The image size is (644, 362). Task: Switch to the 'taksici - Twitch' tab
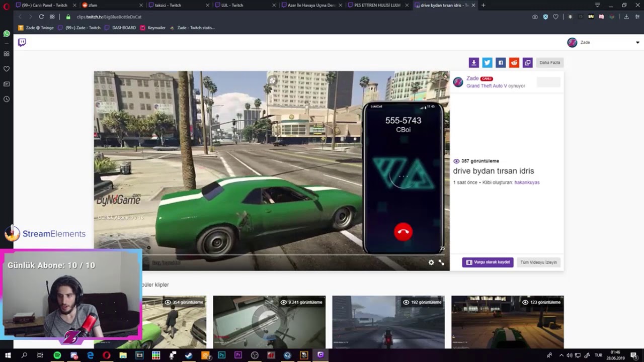179,5
